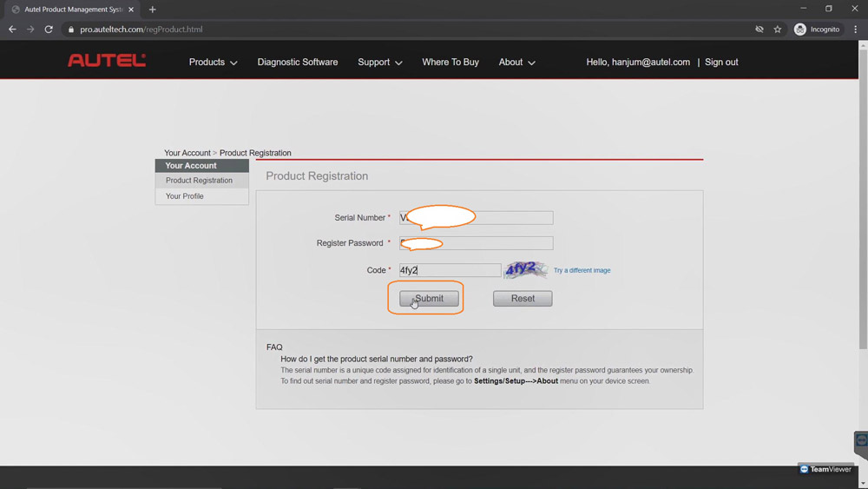Click FAQ question about serial number

pyautogui.click(x=377, y=359)
